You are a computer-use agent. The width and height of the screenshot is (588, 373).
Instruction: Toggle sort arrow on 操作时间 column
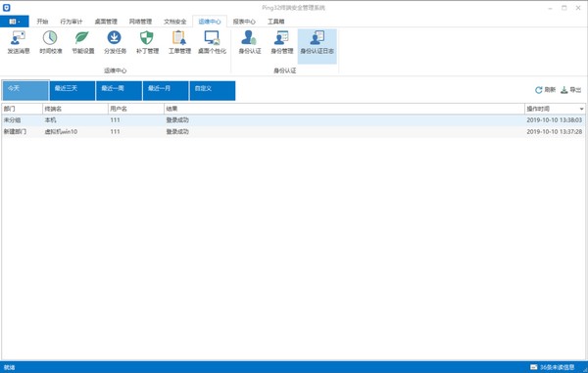pos(581,109)
